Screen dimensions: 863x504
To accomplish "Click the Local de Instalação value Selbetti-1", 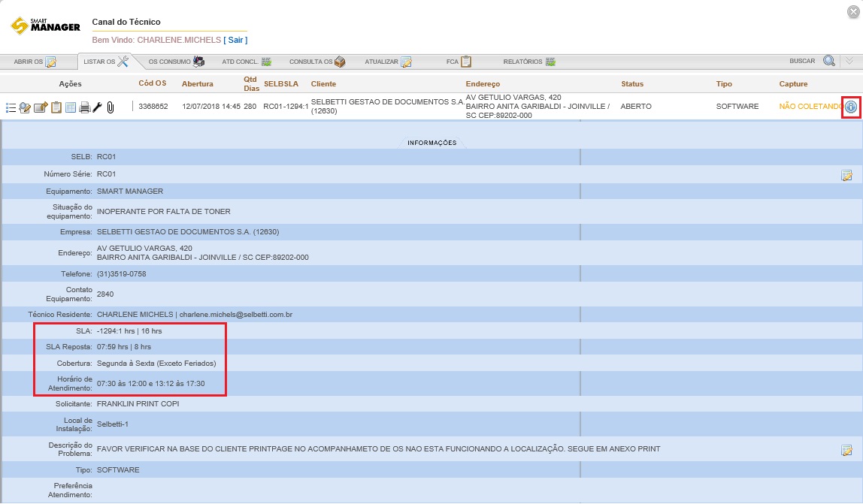I will click(x=112, y=424).
